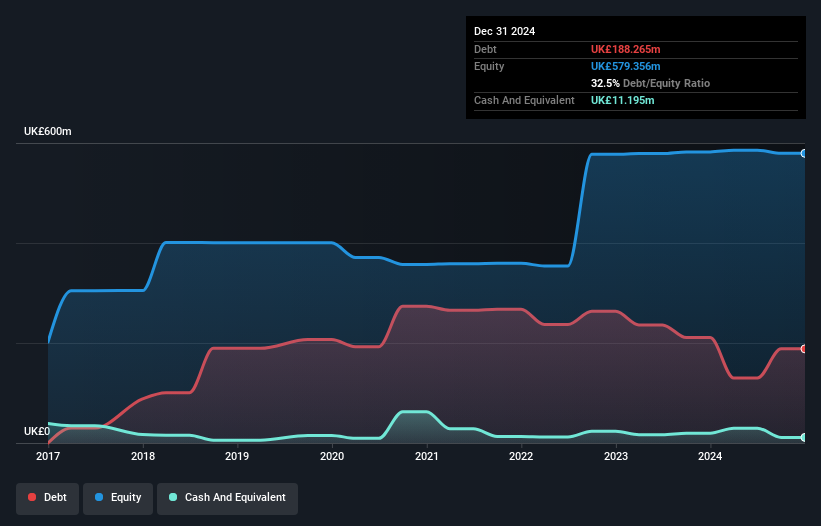The image size is (821, 526).
Task: Click the UK£11.195m cash value
Action: (623, 100)
